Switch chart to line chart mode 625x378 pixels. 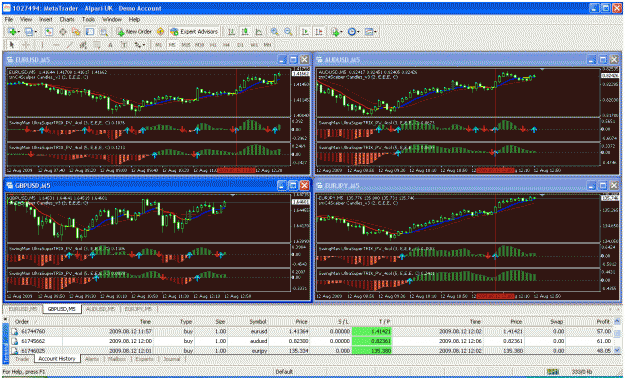click(x=259, y=32)
